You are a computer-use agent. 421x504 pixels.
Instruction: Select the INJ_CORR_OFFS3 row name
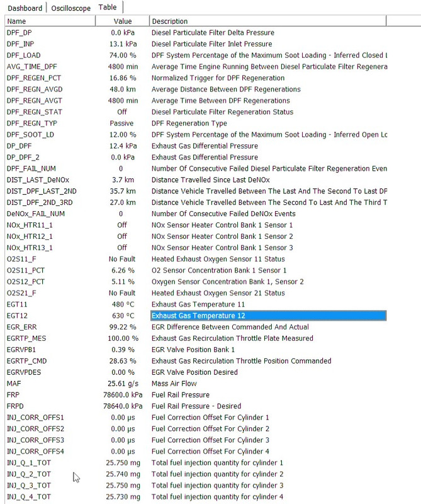(x=35, y=440)
